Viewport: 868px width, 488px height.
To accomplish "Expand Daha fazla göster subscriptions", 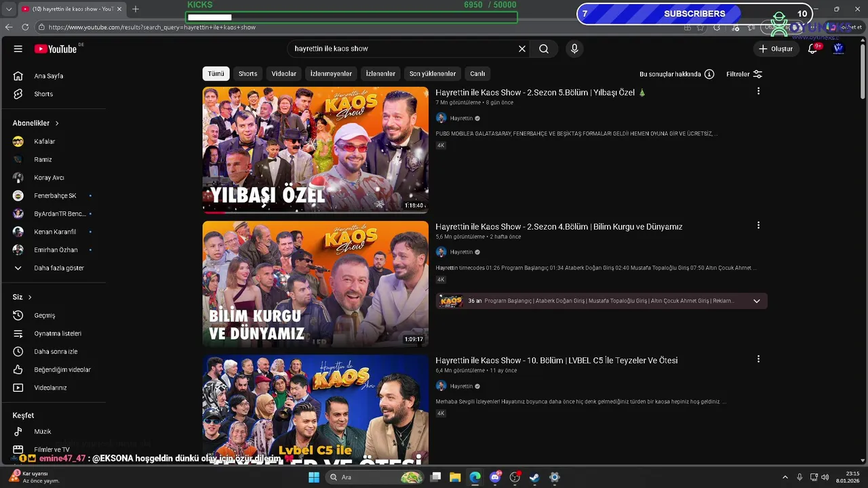I will coord(58,268).
